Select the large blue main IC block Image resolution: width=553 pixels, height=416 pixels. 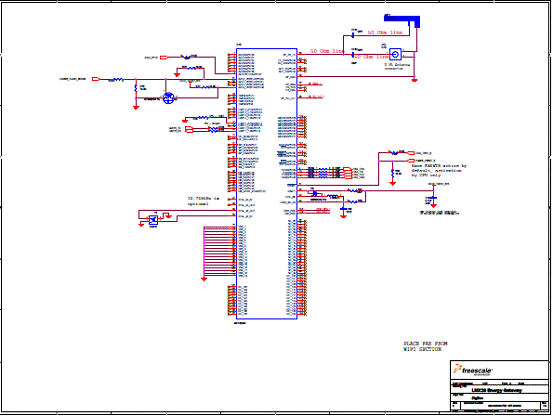click(x=267, y=184)
